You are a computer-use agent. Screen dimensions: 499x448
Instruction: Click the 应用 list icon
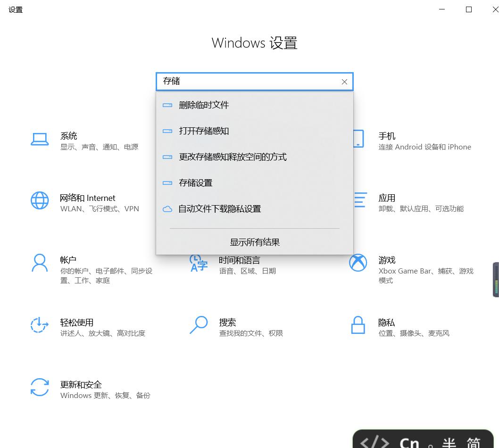[358, 200]
